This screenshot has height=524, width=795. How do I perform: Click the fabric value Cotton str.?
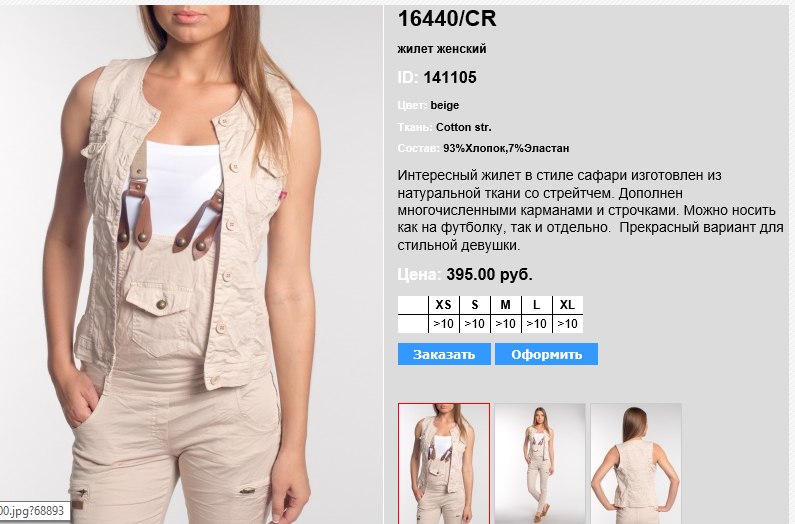click(463, 127)
